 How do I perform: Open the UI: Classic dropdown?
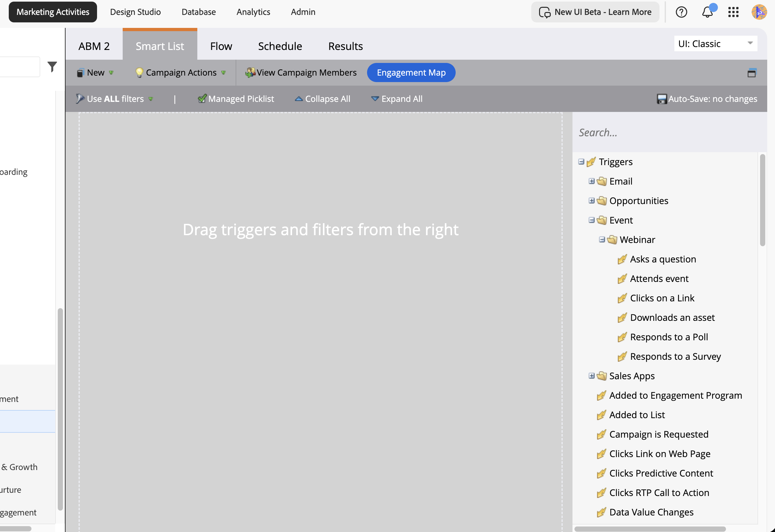tap(716, 44)
